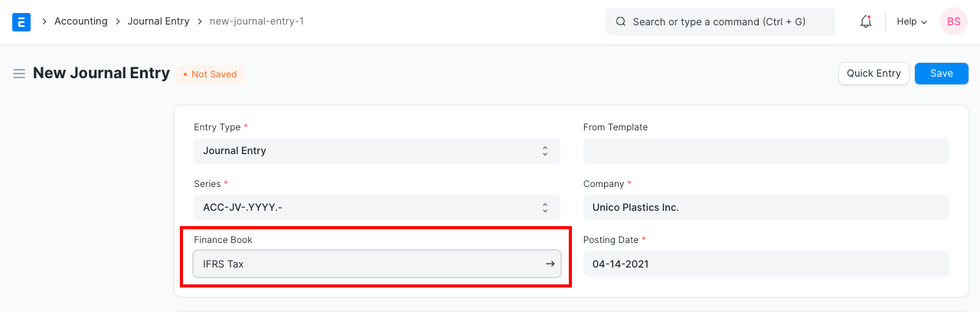The image size is (980, 312).
Task: Click the up-down chevrons in Series field
Action: click(545, 208)
